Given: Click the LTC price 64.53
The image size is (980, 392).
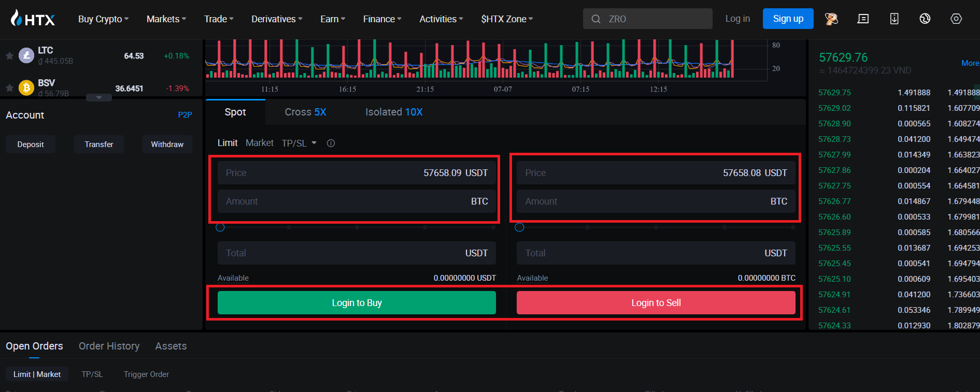Looking at the screenshot, I should (134, 55).
